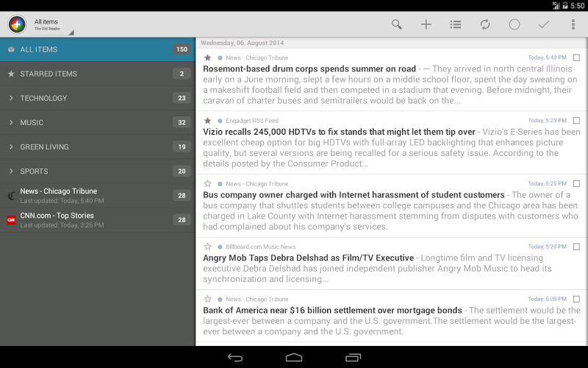Tap the star icon beside STARRED ITEMS
Image resolution: width=588 pixels, height=368 pixels.
[x=11, y=74]
